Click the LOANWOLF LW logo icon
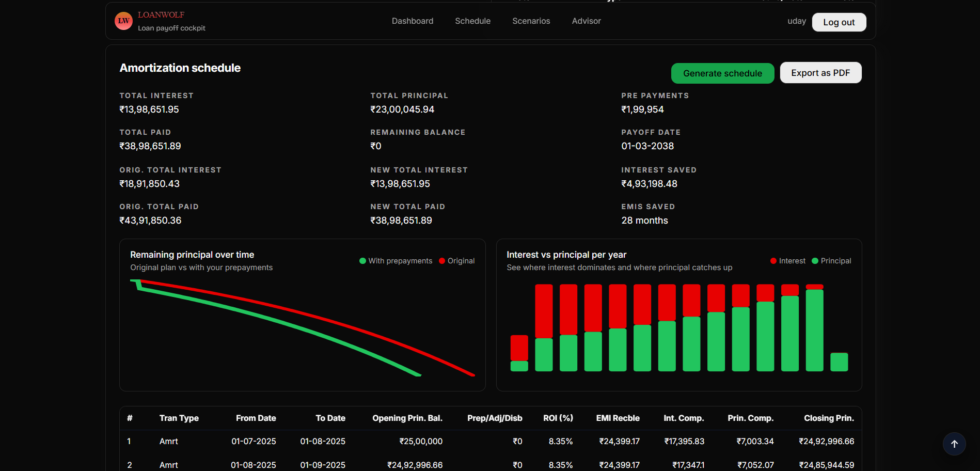 pos(123,21)
